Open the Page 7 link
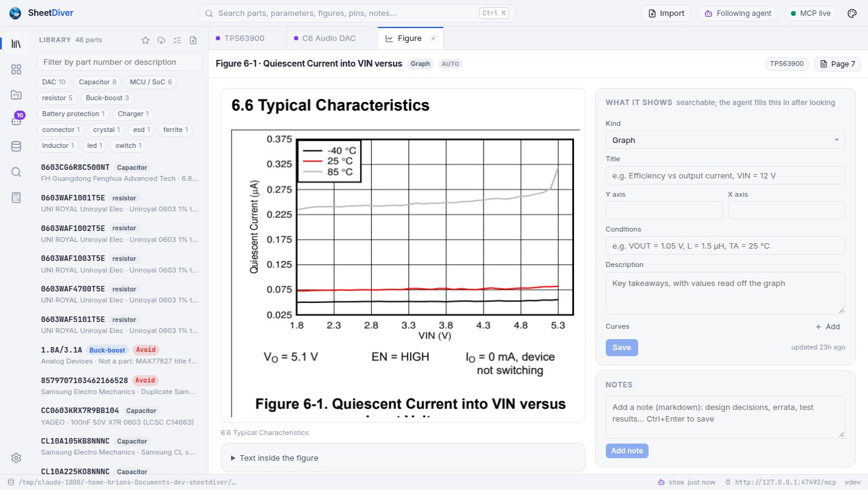This screenshot has width=868, height=490. 837,64
